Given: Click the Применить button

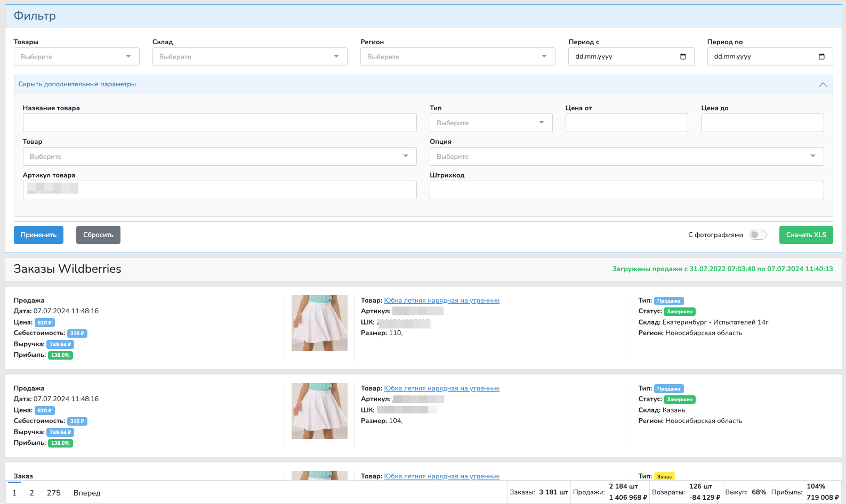Looking at the screenshot, I should (38, 235).
